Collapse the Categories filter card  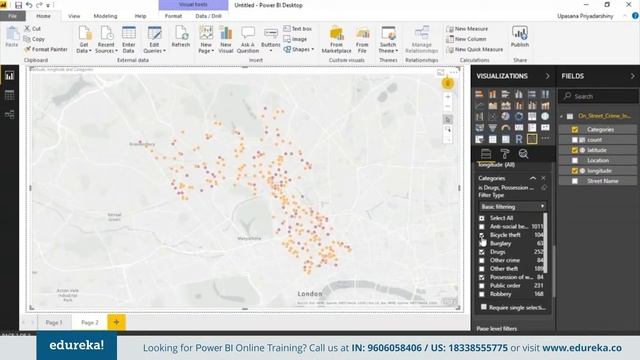(x=533, y=178)
